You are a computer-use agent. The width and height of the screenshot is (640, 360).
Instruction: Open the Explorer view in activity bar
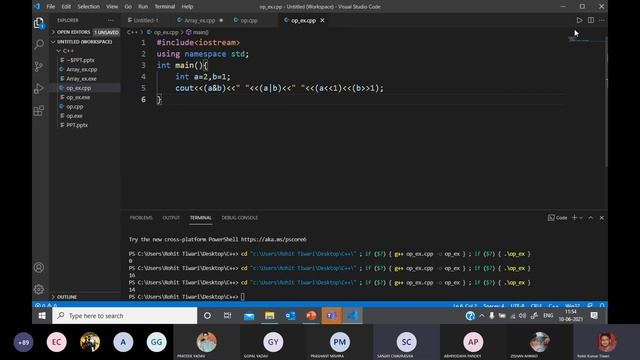click(39, 23)
